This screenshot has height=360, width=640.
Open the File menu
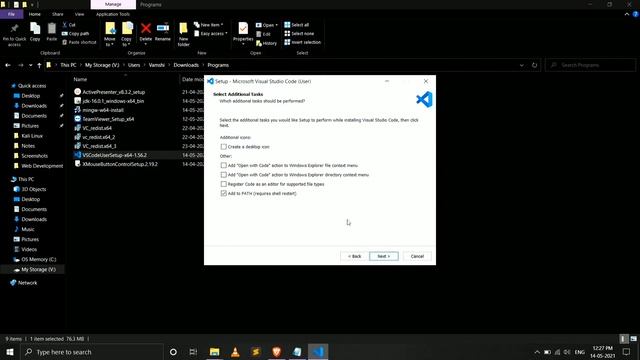tap(11, 14)
